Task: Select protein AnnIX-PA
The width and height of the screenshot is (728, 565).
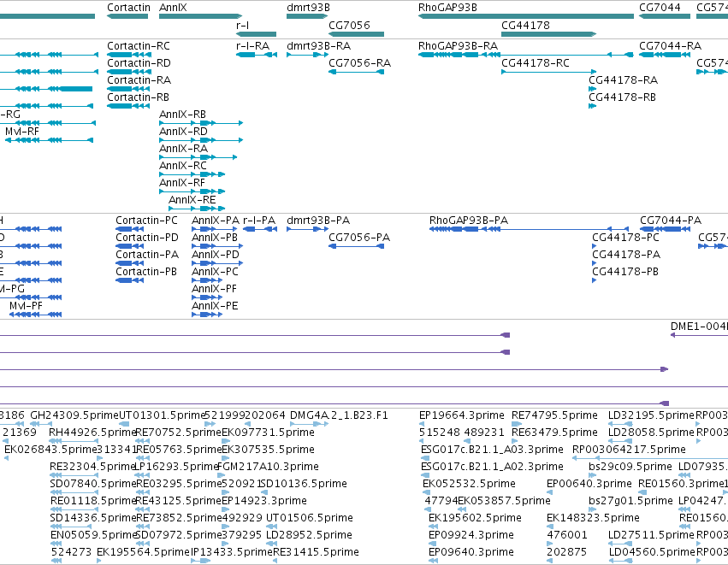Action: click(x=216, y=221)
